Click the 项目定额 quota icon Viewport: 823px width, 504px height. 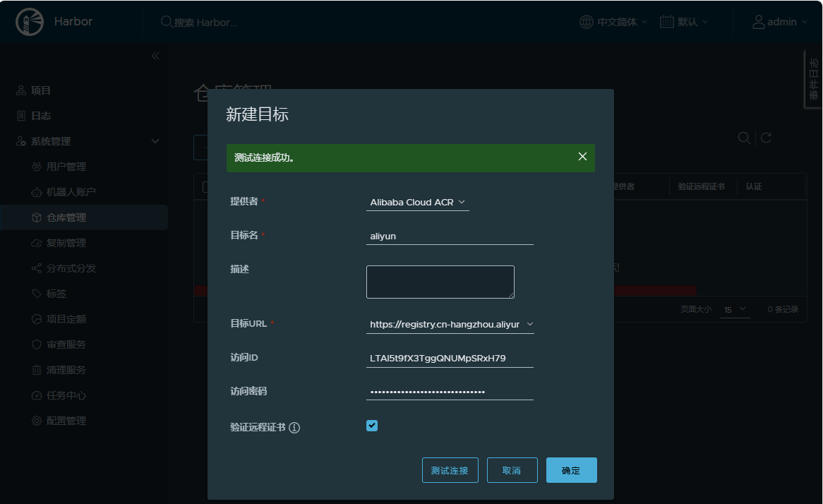coord(37,319)
